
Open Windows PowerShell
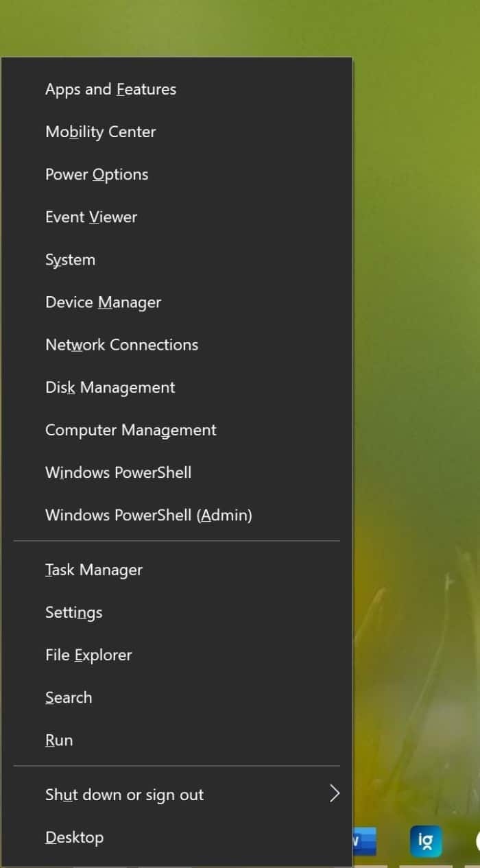point(118,472)
